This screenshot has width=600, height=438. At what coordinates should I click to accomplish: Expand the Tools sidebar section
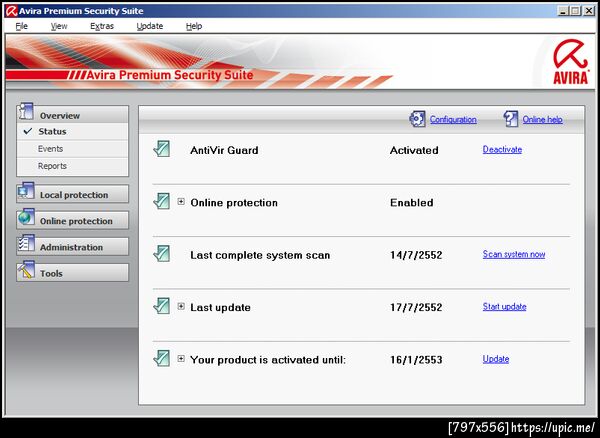pos(72,273)
